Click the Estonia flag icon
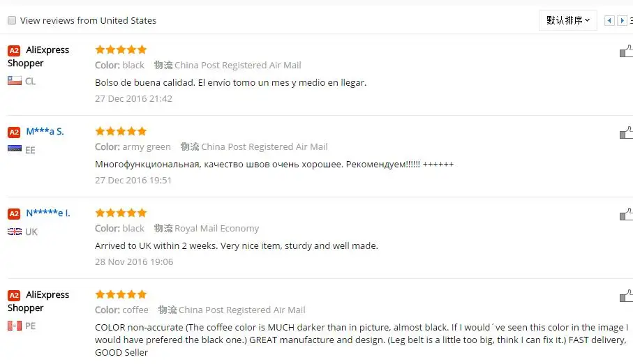The image size is (633, 364). [x=15, y=149]
